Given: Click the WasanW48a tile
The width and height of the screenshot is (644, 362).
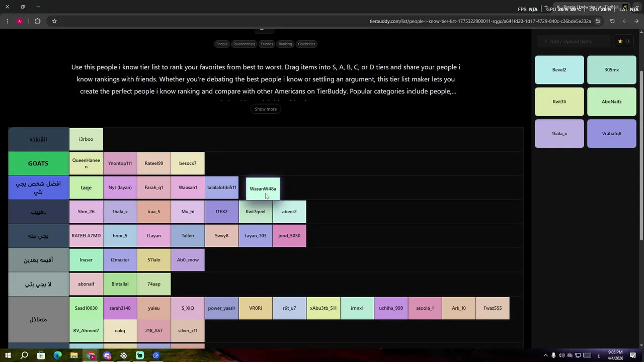Looking at the screenshot, I should [263, 189].
